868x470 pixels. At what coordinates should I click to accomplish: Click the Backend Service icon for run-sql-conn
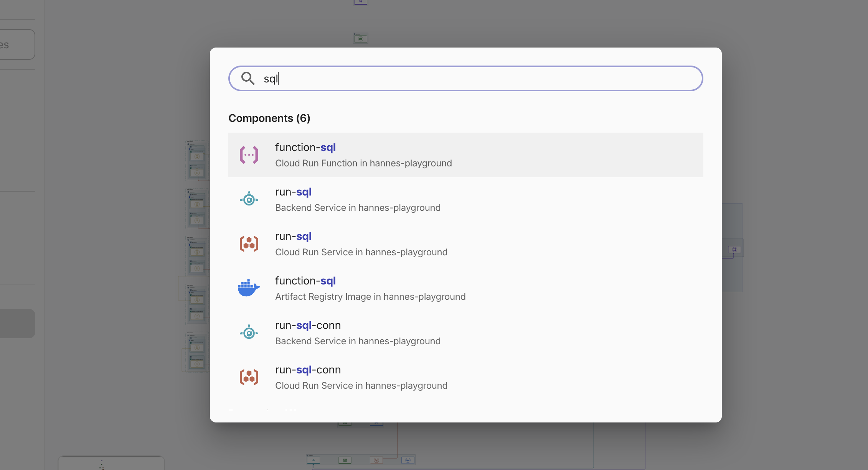click(249, 332)
